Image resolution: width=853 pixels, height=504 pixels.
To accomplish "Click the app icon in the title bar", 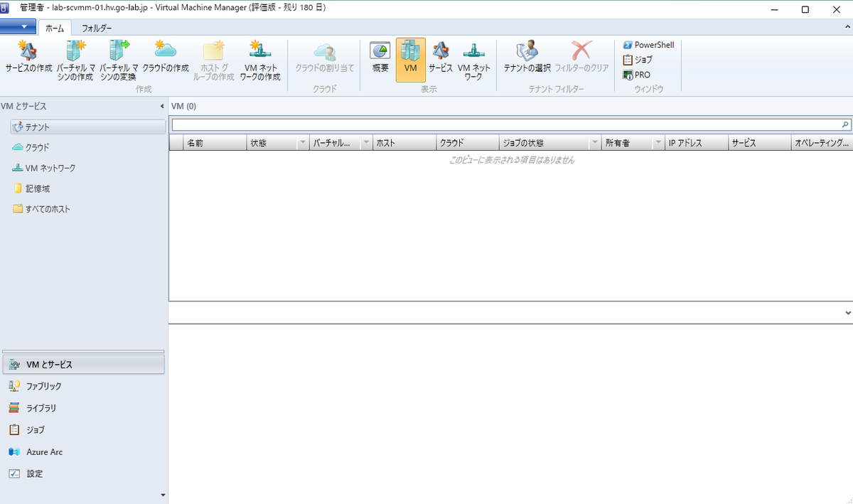I will click(4, 8).
